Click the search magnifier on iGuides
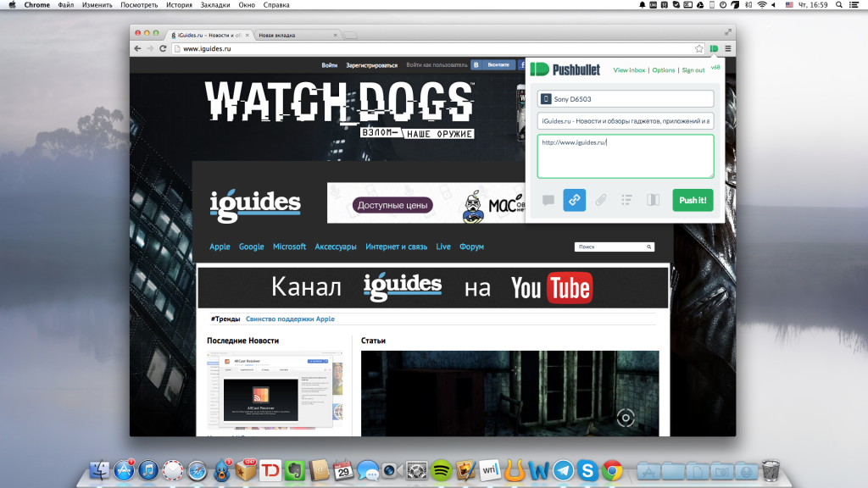 pos(648,247)
